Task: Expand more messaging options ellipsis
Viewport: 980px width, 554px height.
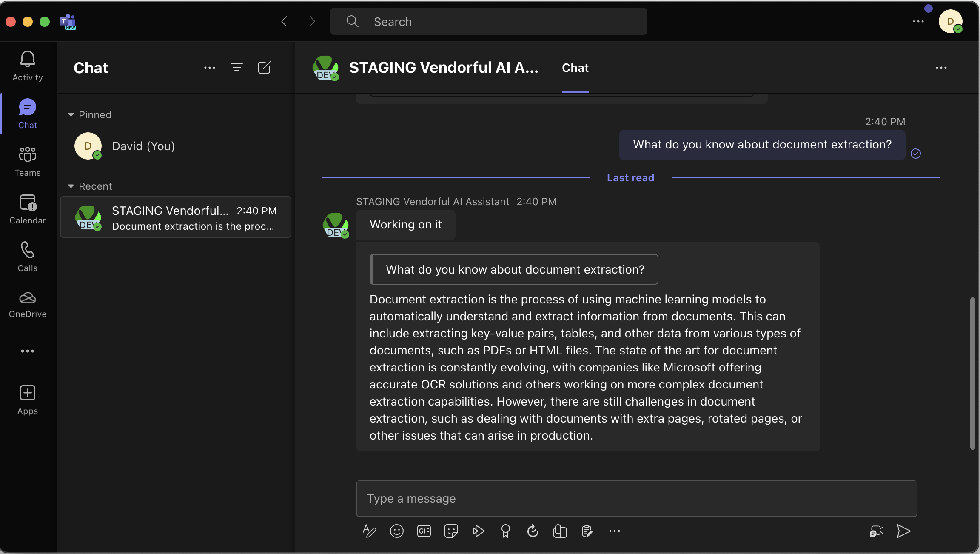Action: coord(614,531)
